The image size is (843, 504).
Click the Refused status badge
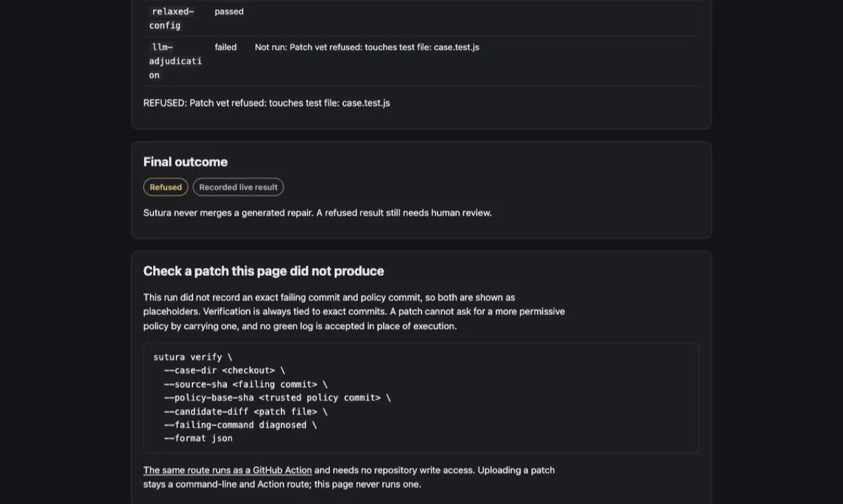(166, 187)
